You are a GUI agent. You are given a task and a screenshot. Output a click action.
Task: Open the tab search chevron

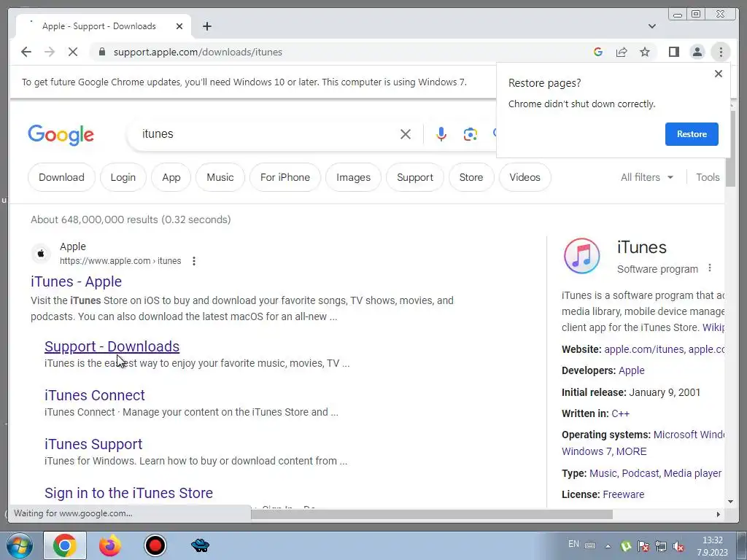(651, 26)
